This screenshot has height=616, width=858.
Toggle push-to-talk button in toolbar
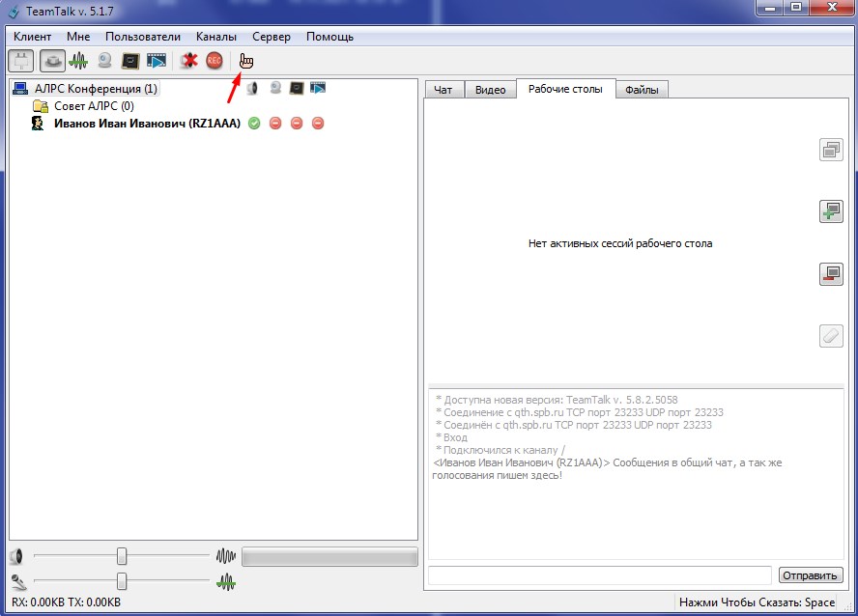click(x=52, y=61)
